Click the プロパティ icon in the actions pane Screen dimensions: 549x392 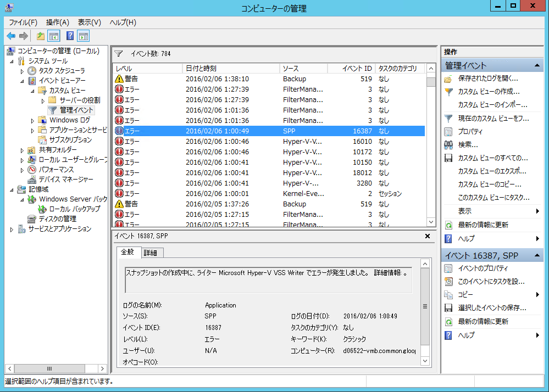[448, 132]
